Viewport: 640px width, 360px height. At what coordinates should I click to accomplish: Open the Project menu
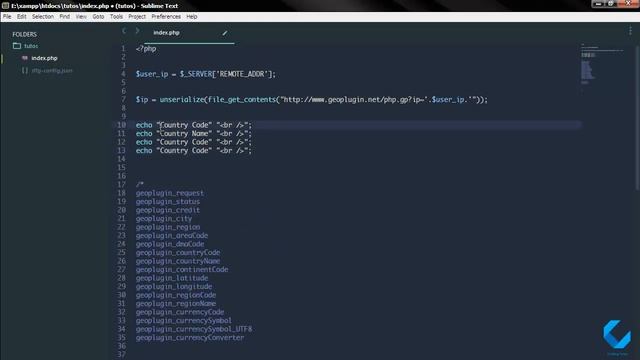pos(137,17)
